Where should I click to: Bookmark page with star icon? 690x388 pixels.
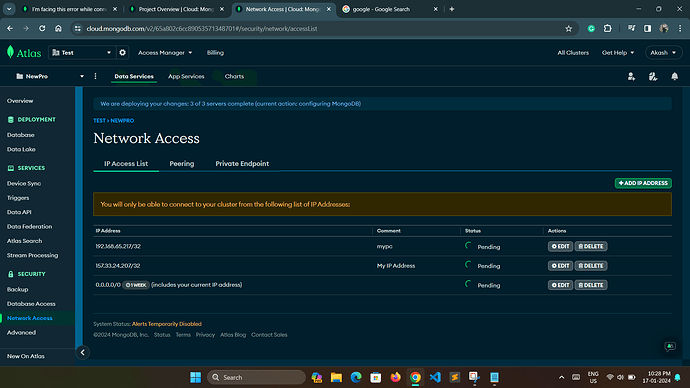click(x=568, y=29)
